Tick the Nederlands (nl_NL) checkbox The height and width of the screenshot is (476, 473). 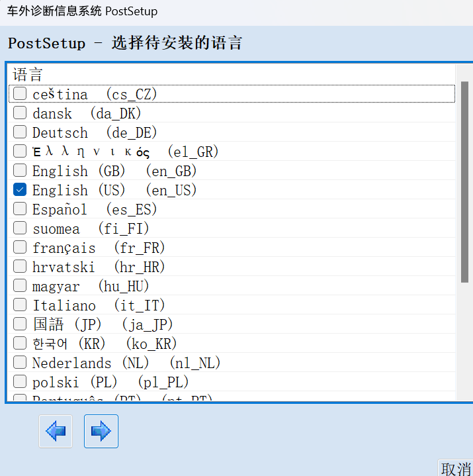point(20,363)
